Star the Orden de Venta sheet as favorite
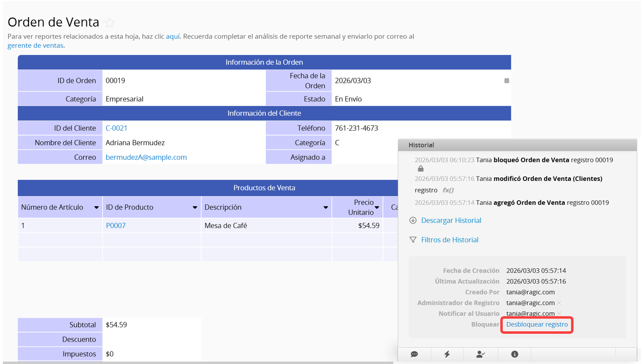641x364 pixels. (x=109, y=23)
